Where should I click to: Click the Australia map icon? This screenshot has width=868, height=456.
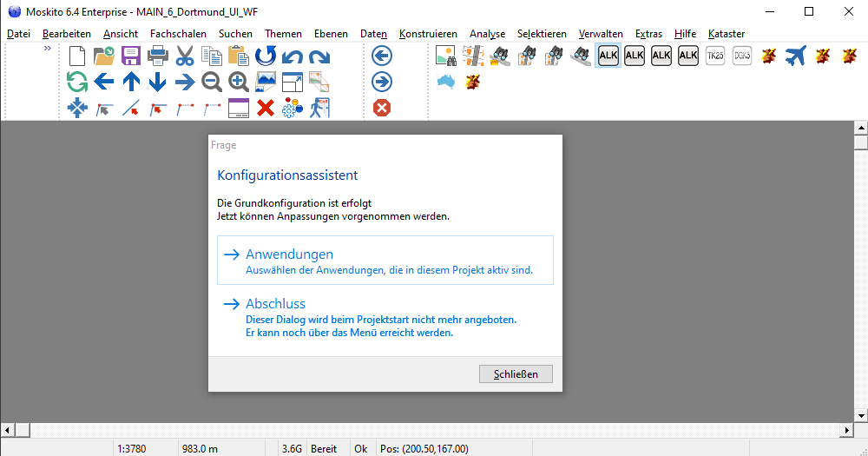pyautogui.click(x=446, y=83)
